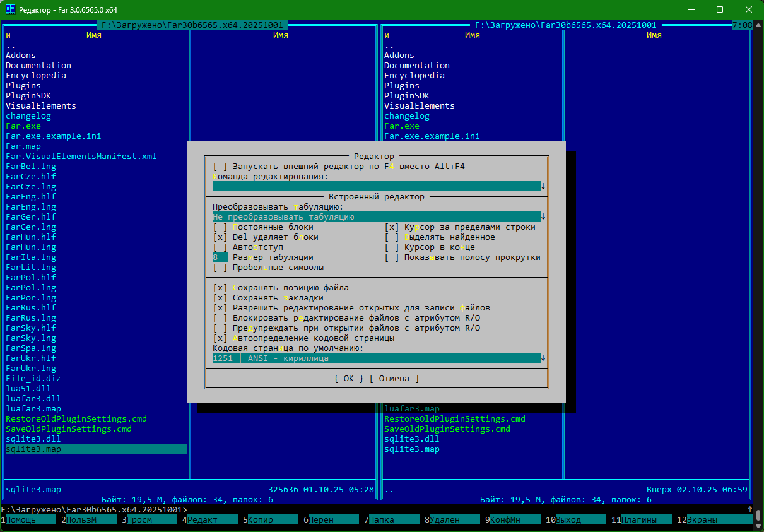Viewport: 764px width, 532px height.
Task: Open the default code page dropdown arrow
Action: pyautogui.click(x=543, y=358)
